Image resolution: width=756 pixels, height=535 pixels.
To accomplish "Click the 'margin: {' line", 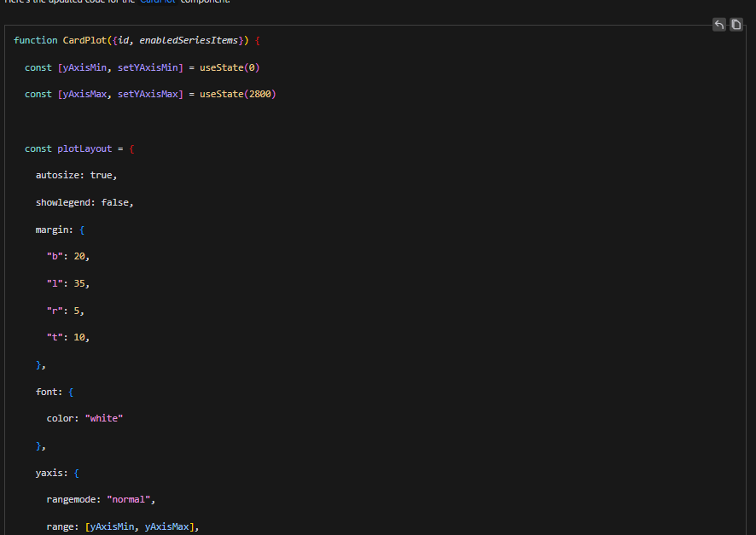I will click(60, 230).
